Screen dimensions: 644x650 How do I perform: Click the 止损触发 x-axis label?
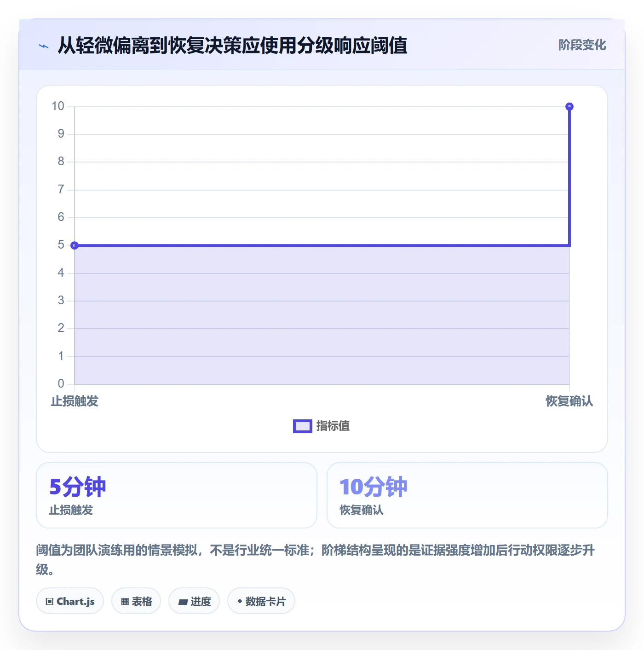pos(75,401)
